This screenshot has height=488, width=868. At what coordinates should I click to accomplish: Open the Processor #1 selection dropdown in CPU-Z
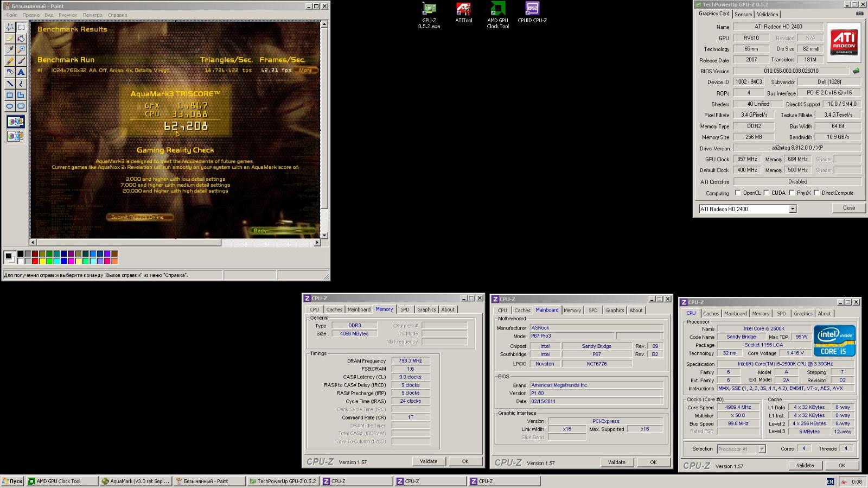tap(762, 449)
